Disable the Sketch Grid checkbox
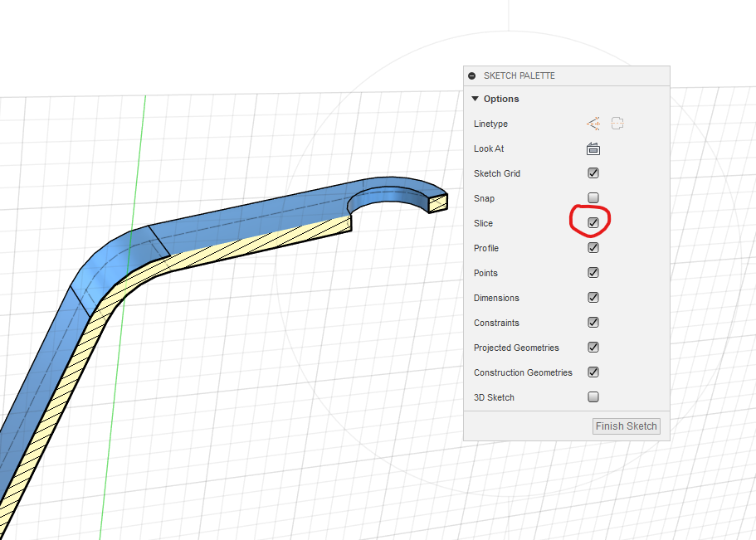 point(593,173)
